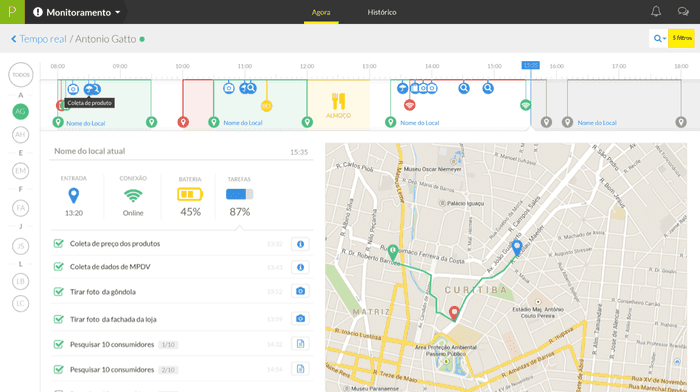Image resolution: width=700 pixels, height=392 pixels.
Task: Open the 5 filtros filter button
Action: coord(682,38)
